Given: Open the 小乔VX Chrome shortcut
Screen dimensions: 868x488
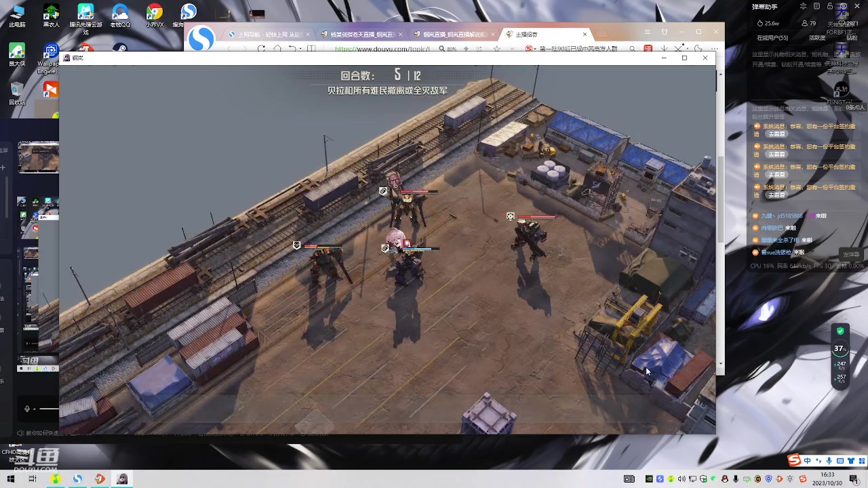Looking at the screenshot, I should point(155,16).
